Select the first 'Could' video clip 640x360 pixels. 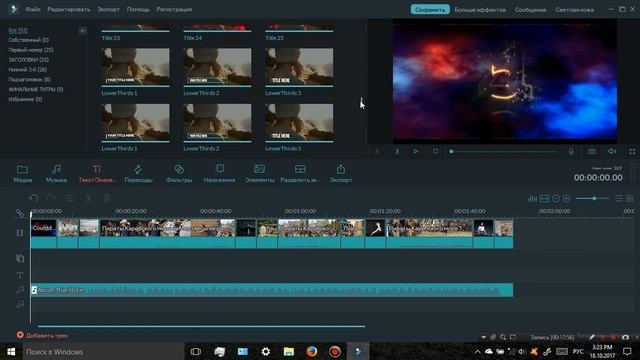click(44, 233)
